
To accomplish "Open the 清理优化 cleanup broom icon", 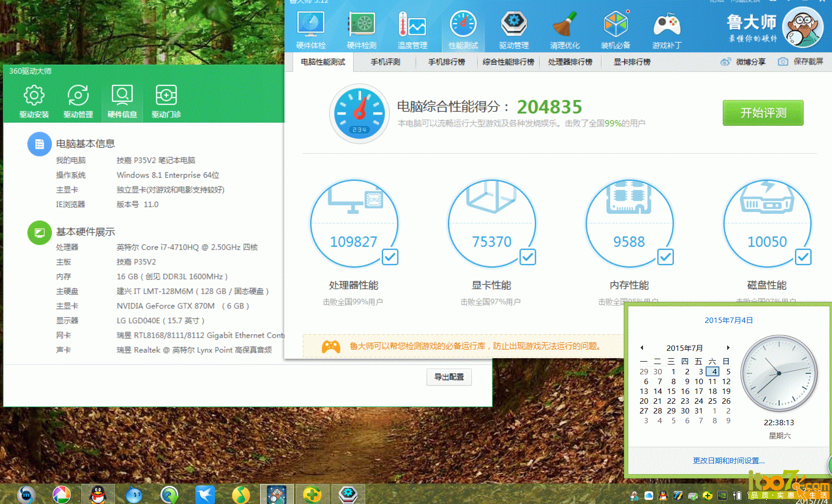I will click(565, 29).
